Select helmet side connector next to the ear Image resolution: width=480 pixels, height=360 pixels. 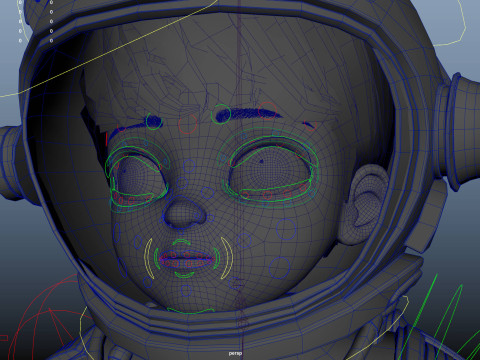coord(458,132)
